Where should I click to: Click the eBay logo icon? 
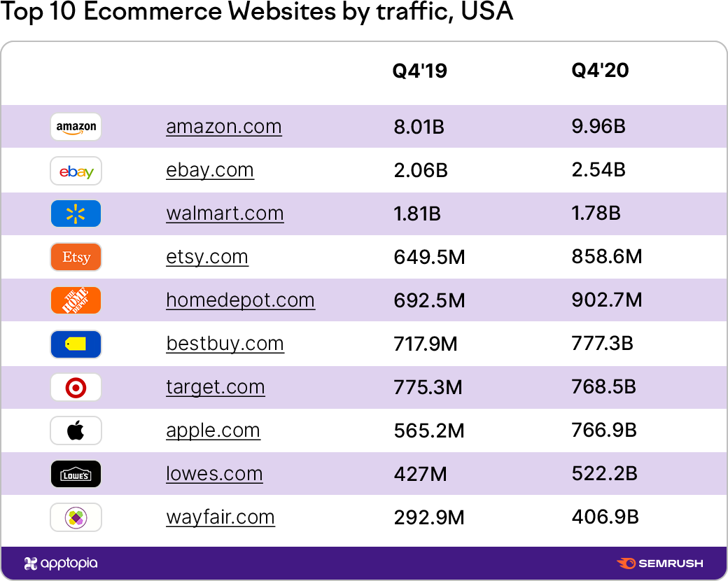pos(76,171)
